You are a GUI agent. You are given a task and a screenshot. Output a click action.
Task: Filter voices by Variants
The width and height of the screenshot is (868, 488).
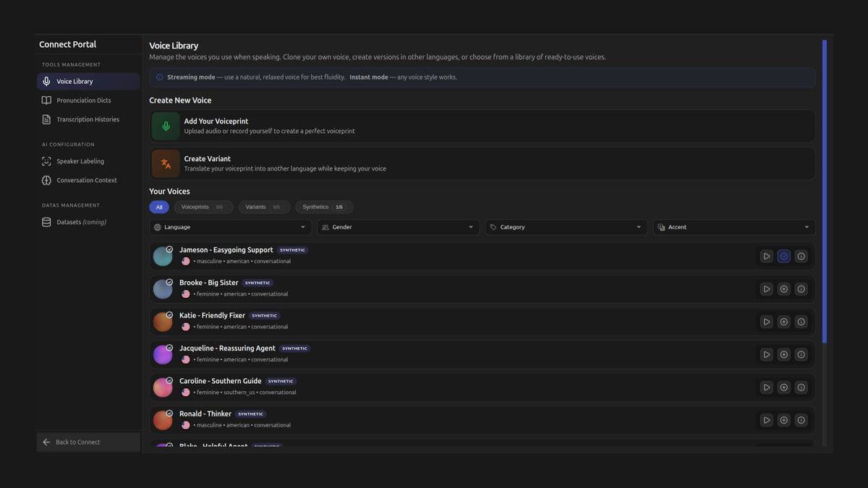[x=264, y=207]
